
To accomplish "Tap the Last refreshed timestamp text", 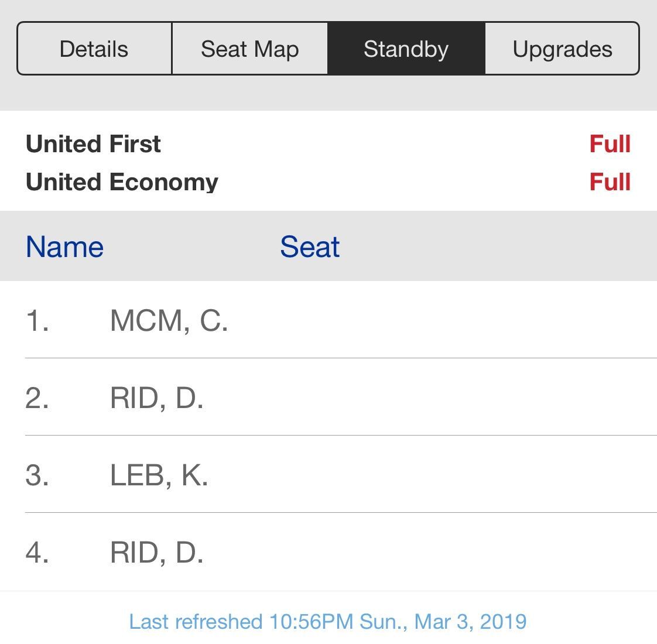I will [x=328, y=621].
